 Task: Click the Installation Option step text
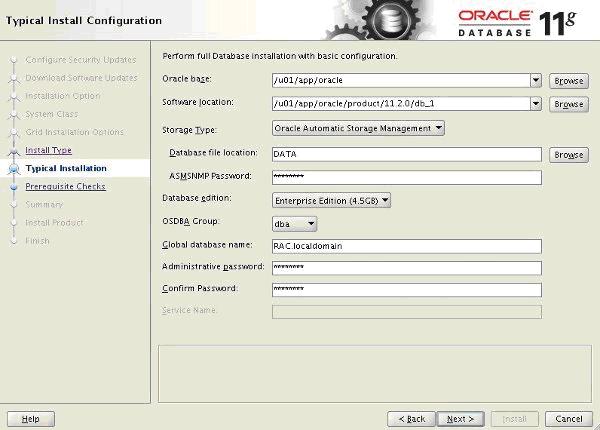(63, 96)
